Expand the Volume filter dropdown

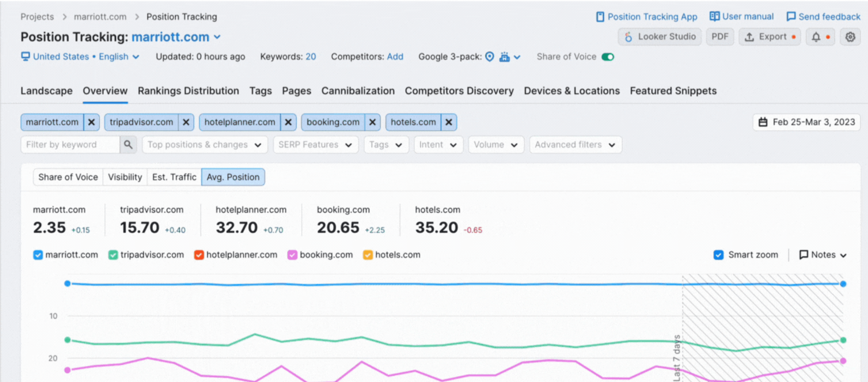point(496,145)
